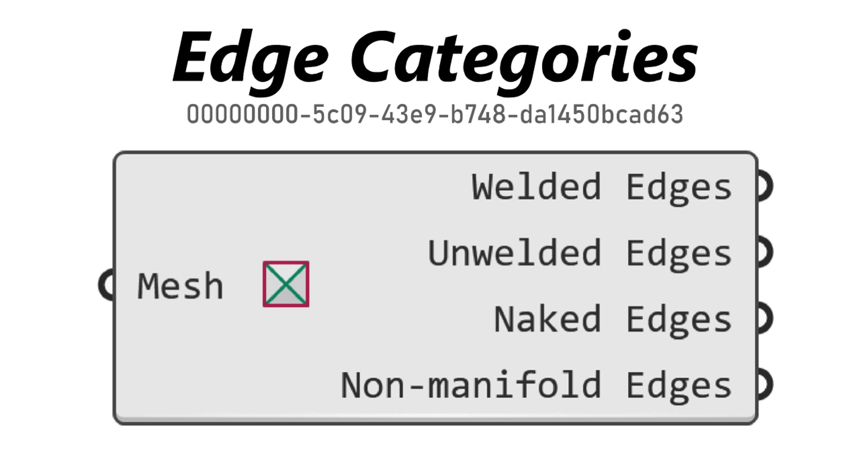868x468 pixels.
Task: Click the mesh edges icon in the component
Action: pos(286,284)
